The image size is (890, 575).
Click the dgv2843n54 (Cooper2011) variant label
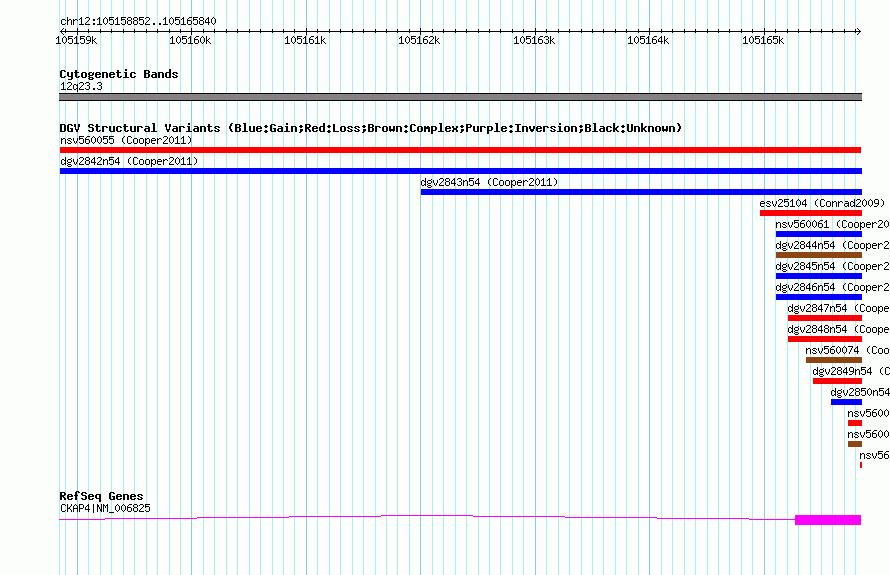[489, 182]
